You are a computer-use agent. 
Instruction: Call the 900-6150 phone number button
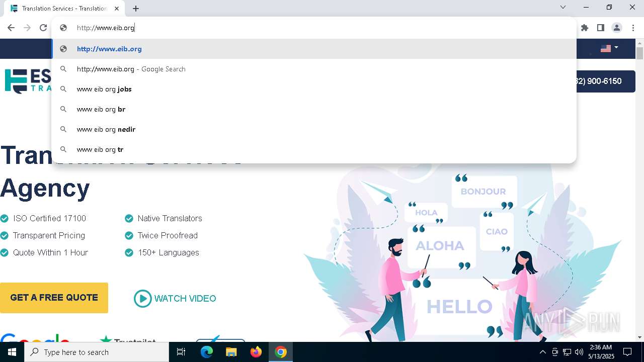(x=606, y=81)
